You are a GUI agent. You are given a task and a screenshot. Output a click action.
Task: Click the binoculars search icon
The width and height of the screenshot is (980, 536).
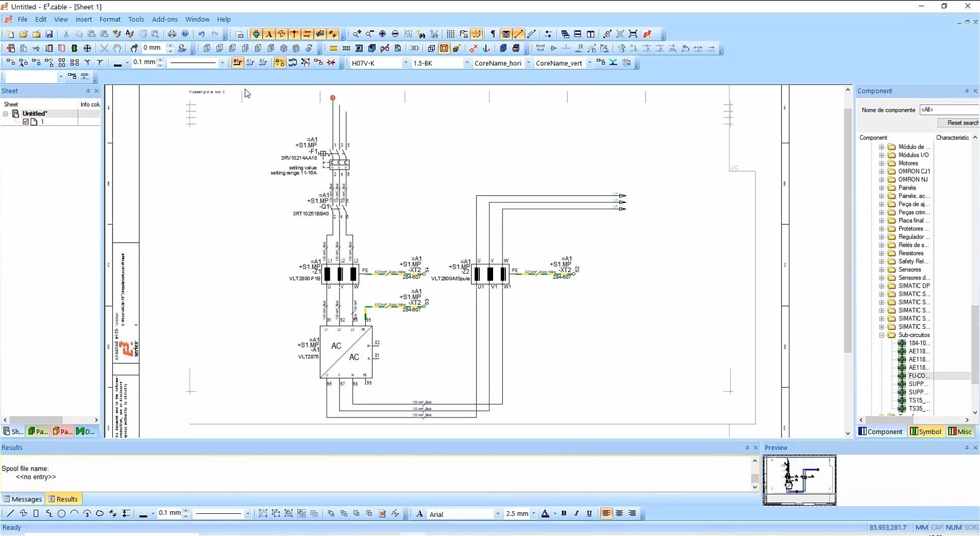tap(421, 34)
